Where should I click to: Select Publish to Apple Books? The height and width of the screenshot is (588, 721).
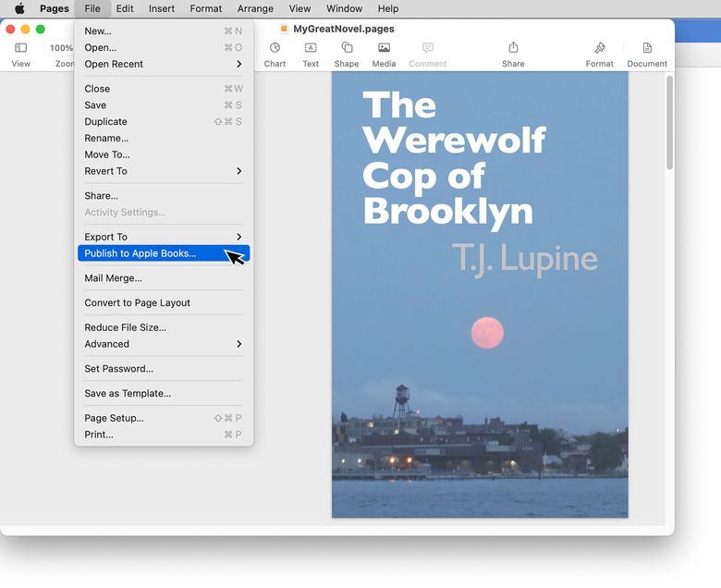click(x=141, y=253)
